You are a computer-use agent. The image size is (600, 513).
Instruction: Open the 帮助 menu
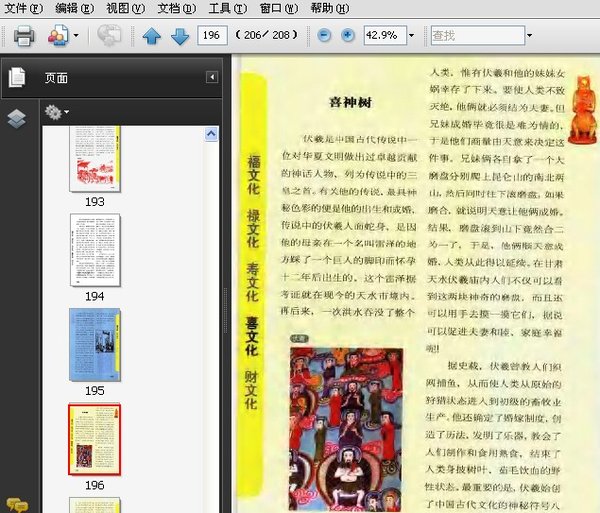[329, 8]
